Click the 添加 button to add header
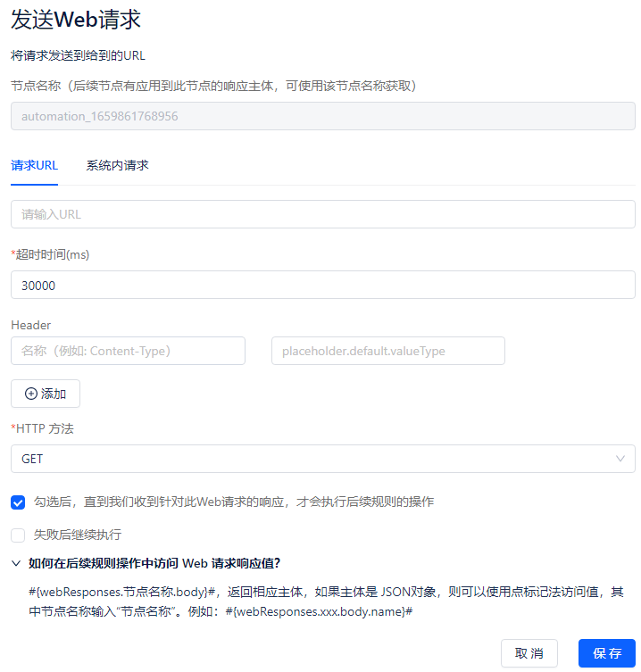Image resolution: width=641 pixels, height=672 pixels. click(46, 394)
